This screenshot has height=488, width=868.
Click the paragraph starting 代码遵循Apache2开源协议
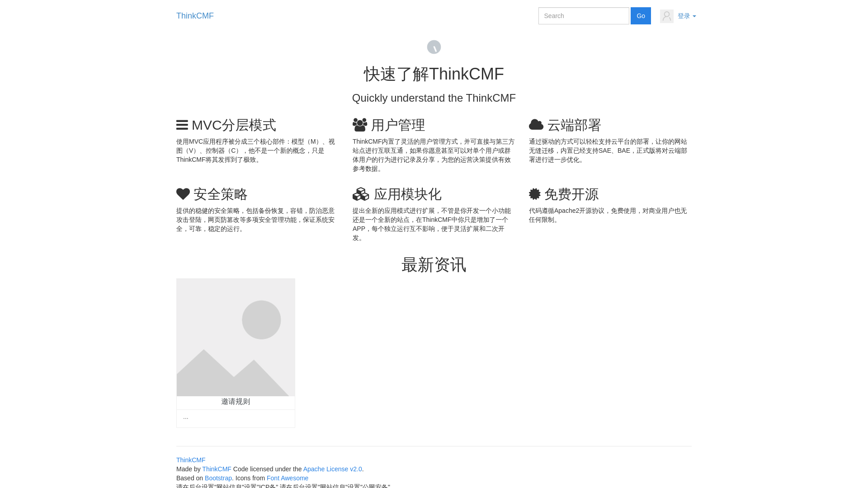pos(608,216)
